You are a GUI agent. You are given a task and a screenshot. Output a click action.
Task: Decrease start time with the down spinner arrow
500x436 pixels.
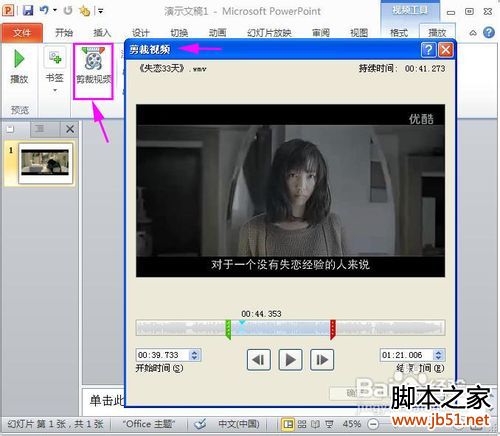[195, 358]
